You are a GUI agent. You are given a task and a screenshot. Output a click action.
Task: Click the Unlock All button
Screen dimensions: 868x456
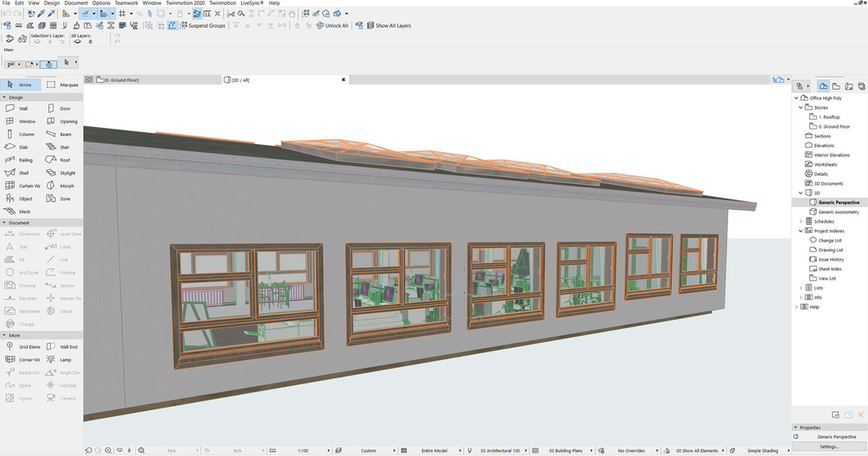coord(333,25)
